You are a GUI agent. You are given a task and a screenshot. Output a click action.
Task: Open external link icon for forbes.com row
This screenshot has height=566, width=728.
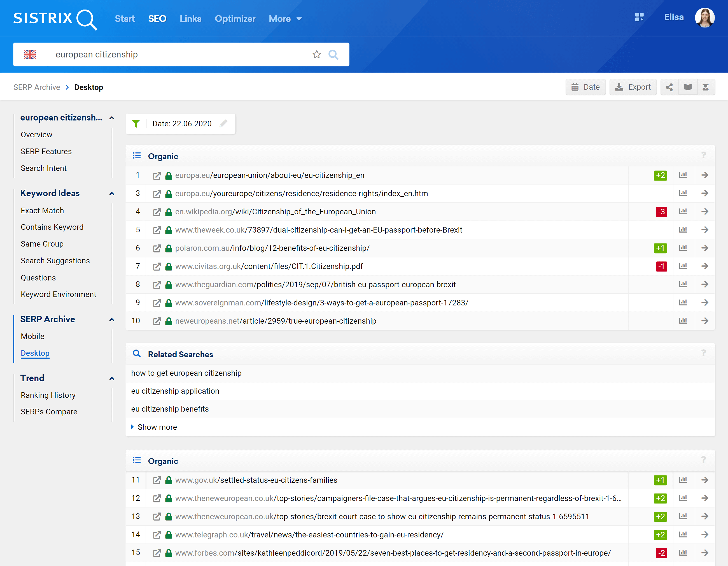(157, 553)
